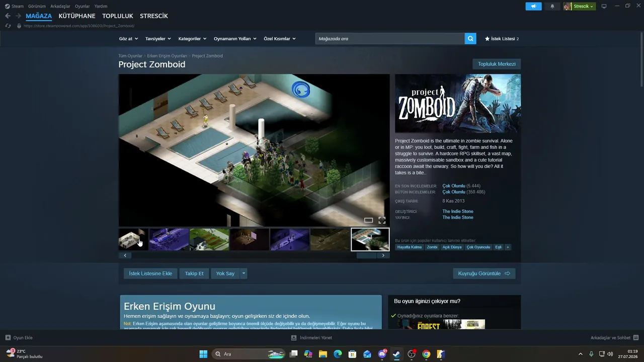Select the first screenshot thumbnail

[x=133, y=239]
